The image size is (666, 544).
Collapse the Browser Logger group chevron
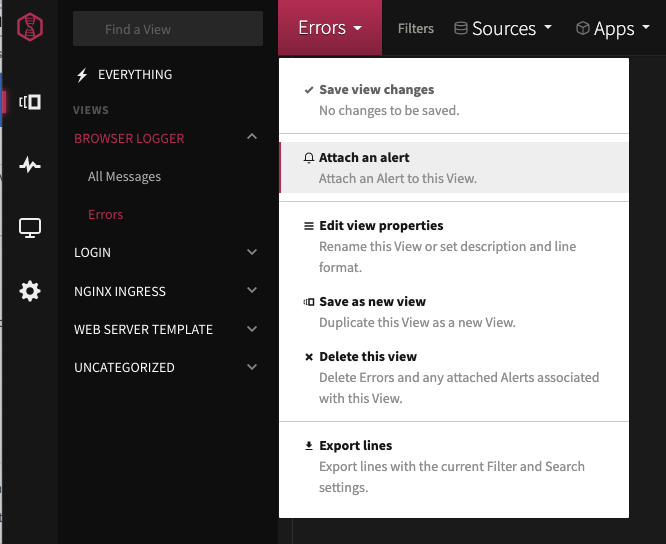click(252, 137)
